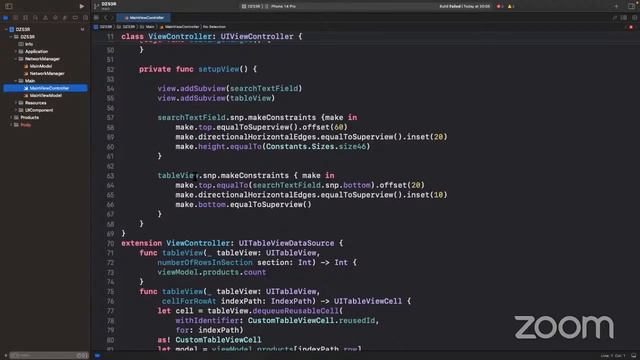Select MainViewController in file navigator
The width and height of the screenshot is (640, 360).
[x=45, y=88]
